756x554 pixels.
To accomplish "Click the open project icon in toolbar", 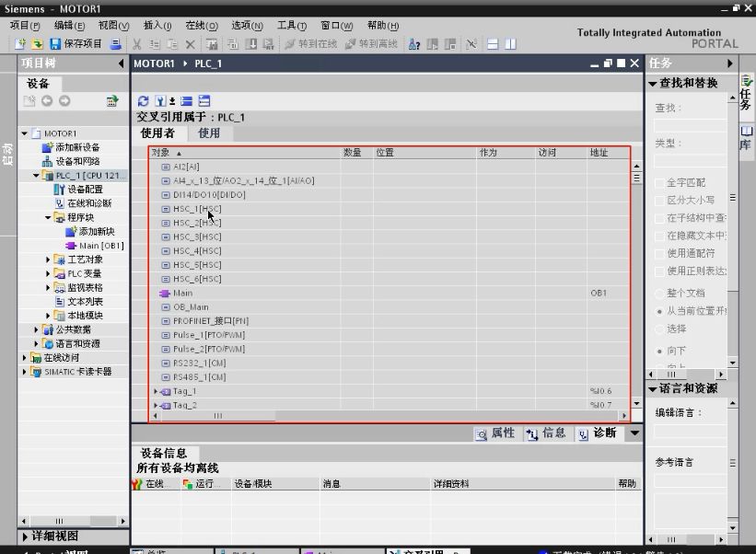I will (x=37, y=44).
